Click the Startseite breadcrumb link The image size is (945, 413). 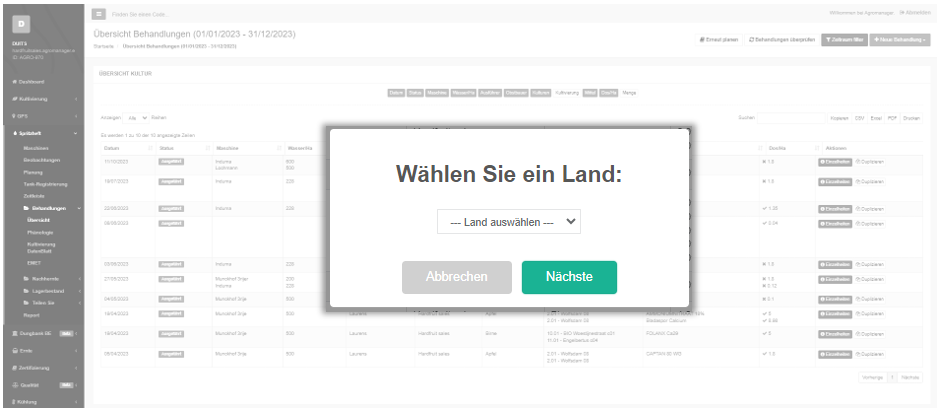(104, 46)
